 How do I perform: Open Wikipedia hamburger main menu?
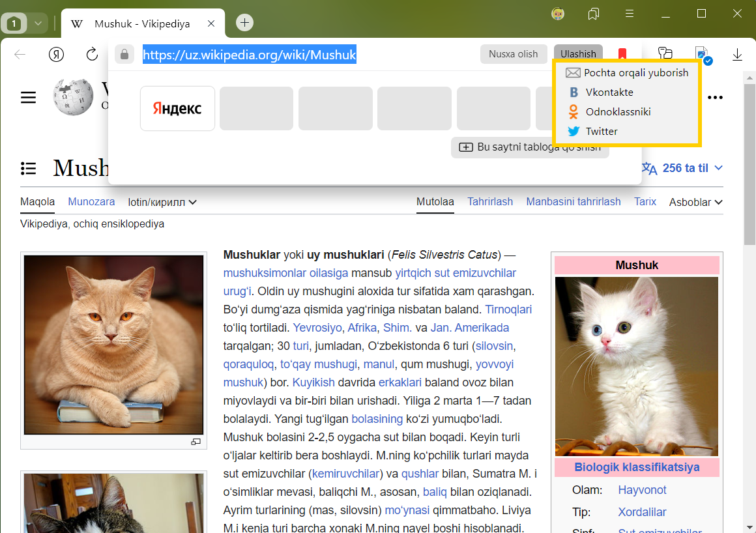(28, 98)
